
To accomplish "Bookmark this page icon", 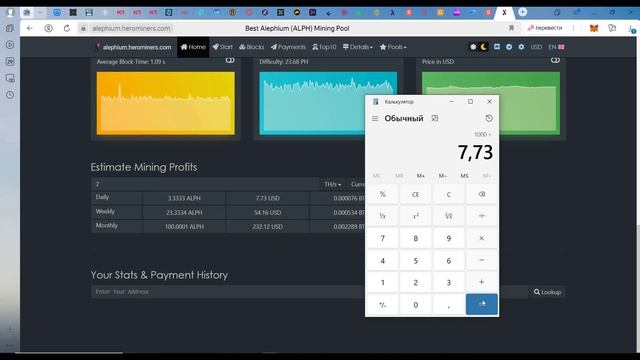I will [511, 28].
